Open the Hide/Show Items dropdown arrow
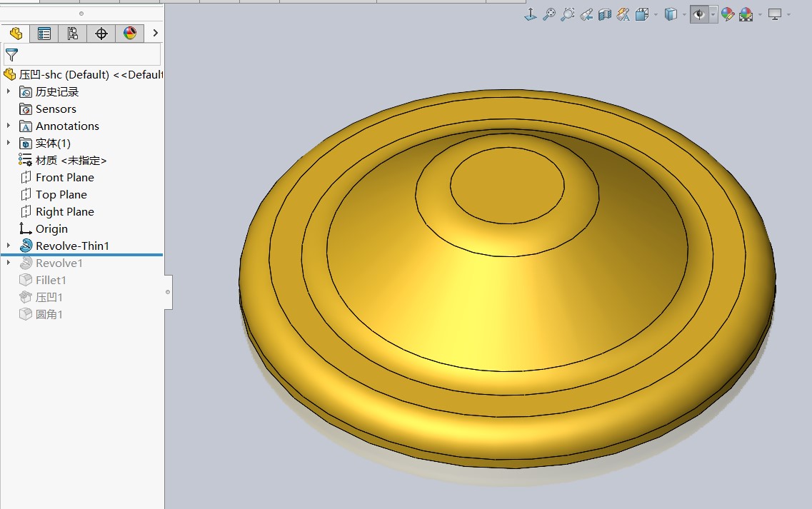Screen dimensions: 812x509 (713, 14)
